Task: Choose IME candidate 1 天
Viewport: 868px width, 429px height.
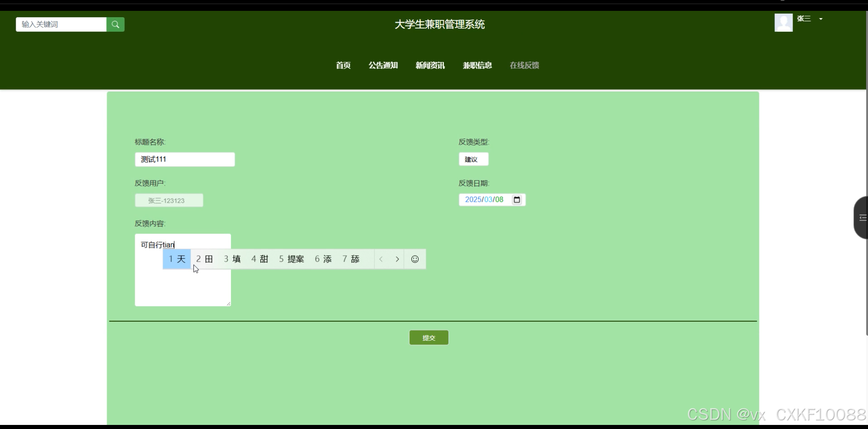Action: [177, 259]
